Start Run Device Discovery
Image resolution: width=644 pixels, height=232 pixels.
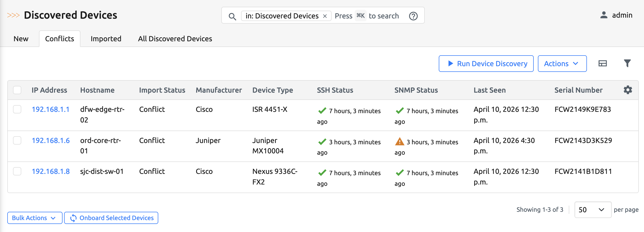[486, 64]
